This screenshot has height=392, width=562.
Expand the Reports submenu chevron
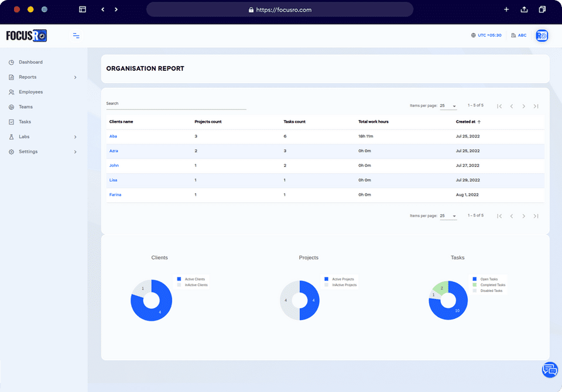pos(76,77)
